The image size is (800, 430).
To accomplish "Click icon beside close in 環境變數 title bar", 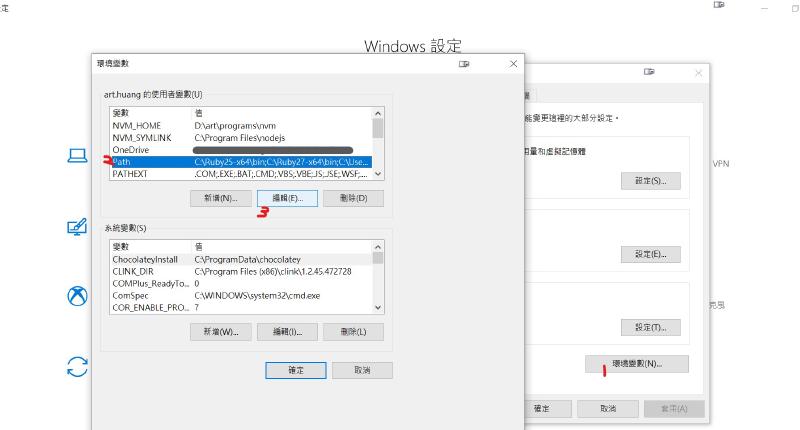I will tap(464, 64).
